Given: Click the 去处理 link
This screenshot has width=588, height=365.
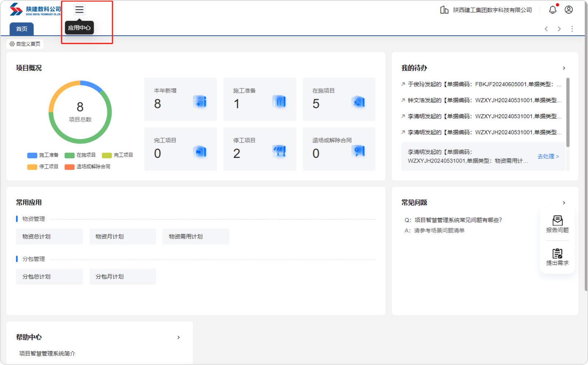Looking at the screenshot, I should (x=548, y=156).
